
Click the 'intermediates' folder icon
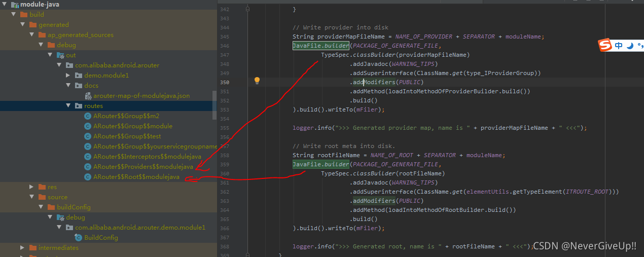click(33, 248)
